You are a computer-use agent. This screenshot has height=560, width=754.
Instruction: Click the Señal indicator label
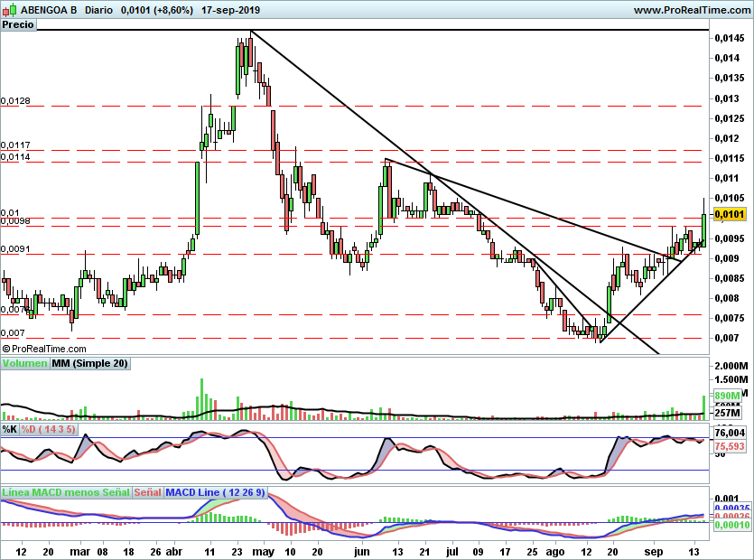click(x=147, y=492)
